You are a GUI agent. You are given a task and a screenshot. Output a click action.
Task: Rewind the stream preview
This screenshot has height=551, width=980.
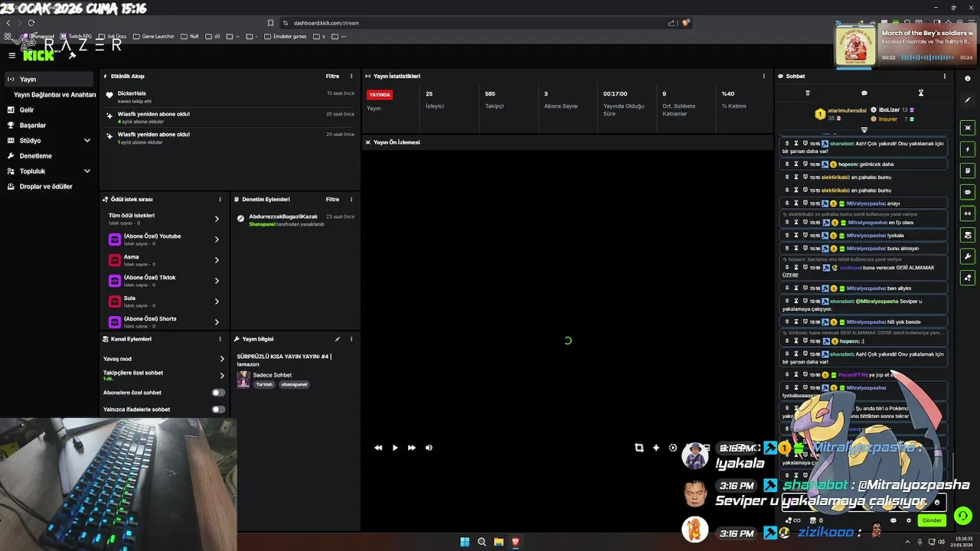click(x=378, y=448)
